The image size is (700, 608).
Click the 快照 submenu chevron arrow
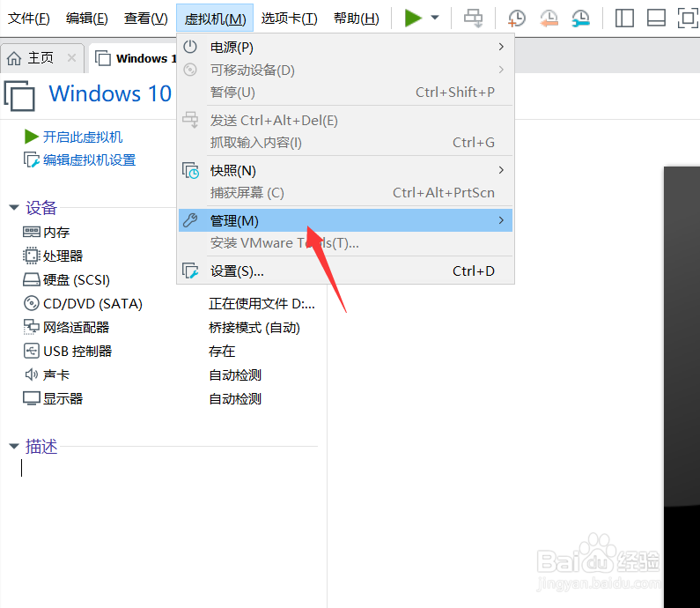pyautogui.click(x=501, y=170)
